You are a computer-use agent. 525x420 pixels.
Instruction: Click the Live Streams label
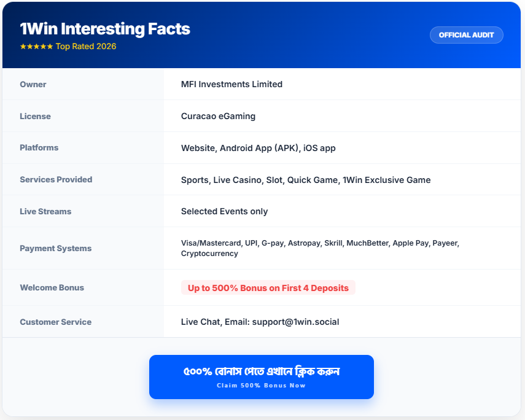[45, 211]
